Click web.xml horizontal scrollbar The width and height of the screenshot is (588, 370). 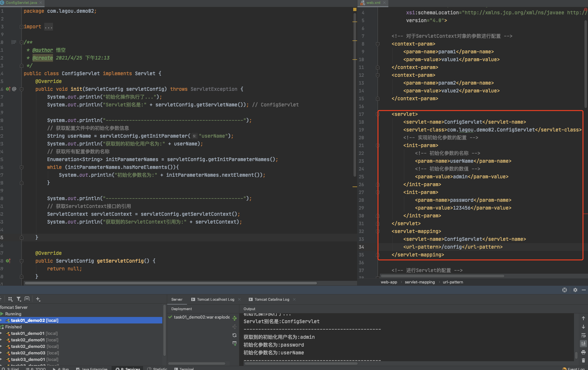pyautogui.click(x=443, y=276)
